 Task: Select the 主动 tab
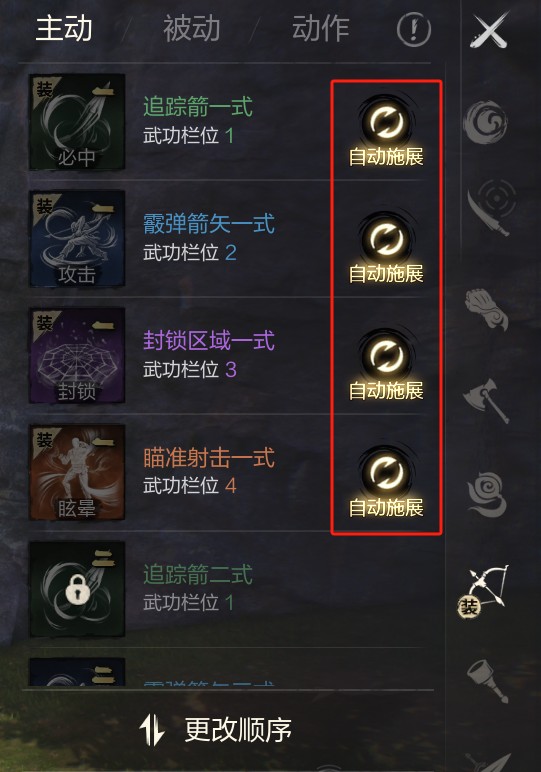tap(64, 28)
